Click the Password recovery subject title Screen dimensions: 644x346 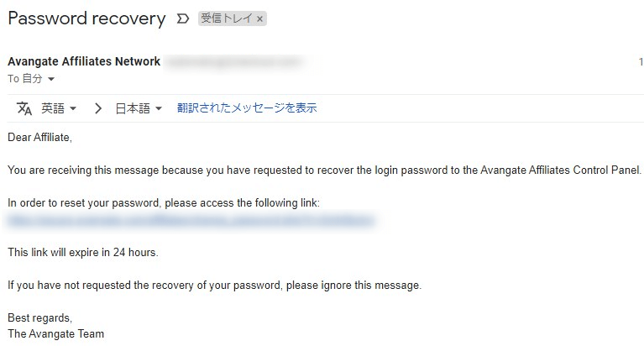(86, 18)
